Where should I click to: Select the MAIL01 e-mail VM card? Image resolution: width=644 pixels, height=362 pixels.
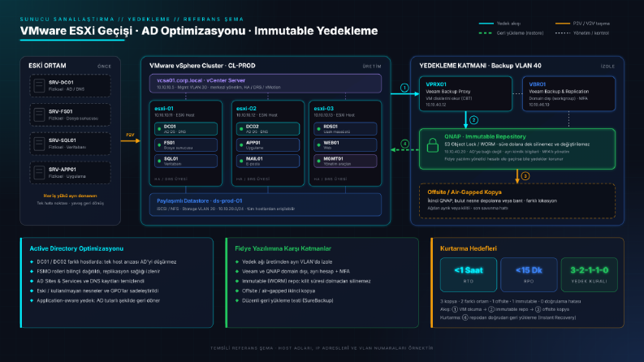coord(268,161)
